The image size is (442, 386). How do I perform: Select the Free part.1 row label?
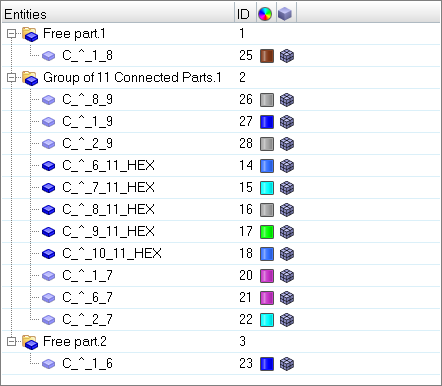click(x=74, y=34)
